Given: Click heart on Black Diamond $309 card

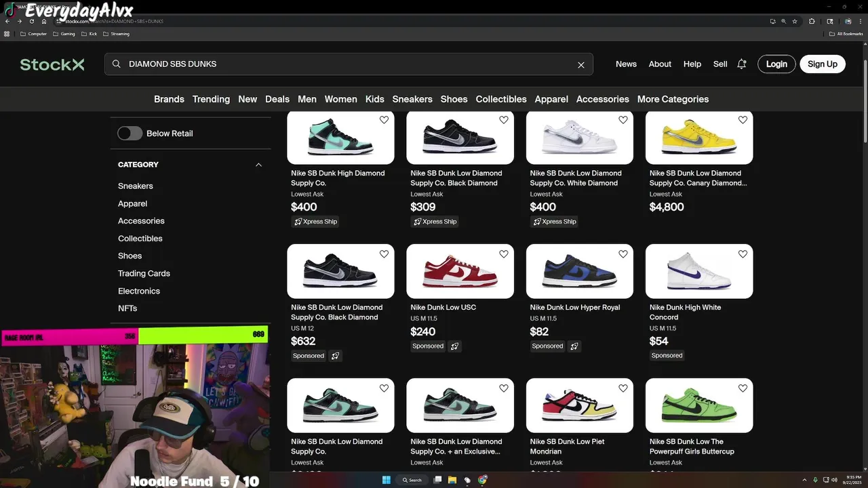Looking at the screenshot, I should coord(503,120).
